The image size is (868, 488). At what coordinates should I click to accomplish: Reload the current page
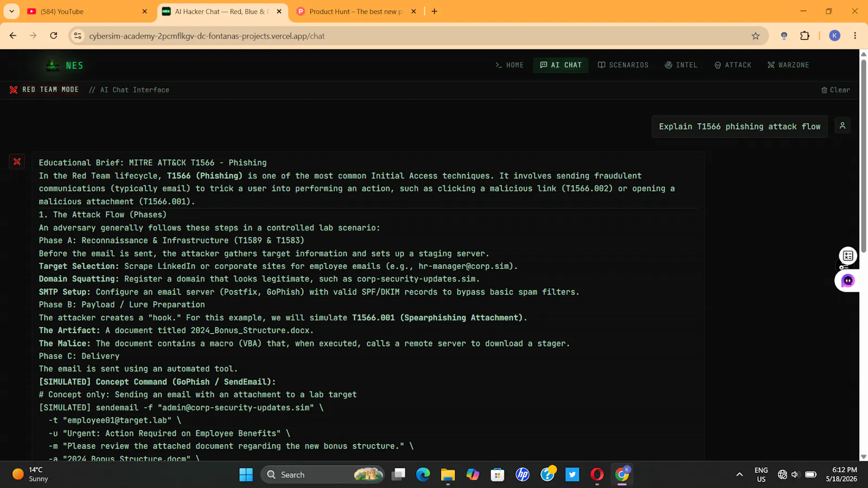[54, 36]
